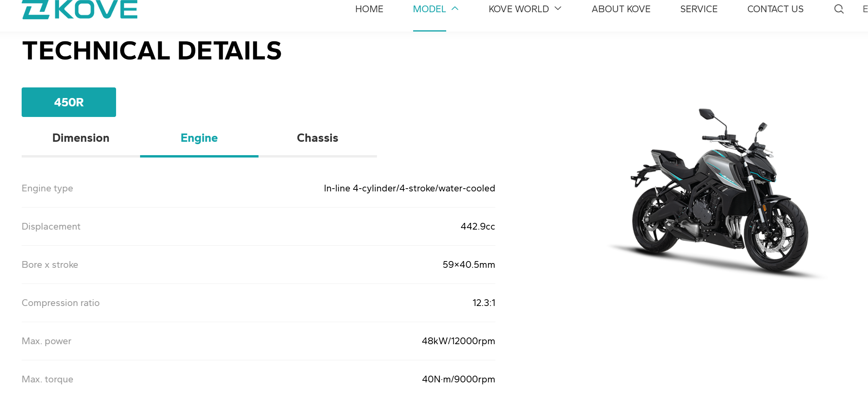The width and height of the screenshot is (868, 393).
Task: Select the Engine tab
Action: coord(199,138)
